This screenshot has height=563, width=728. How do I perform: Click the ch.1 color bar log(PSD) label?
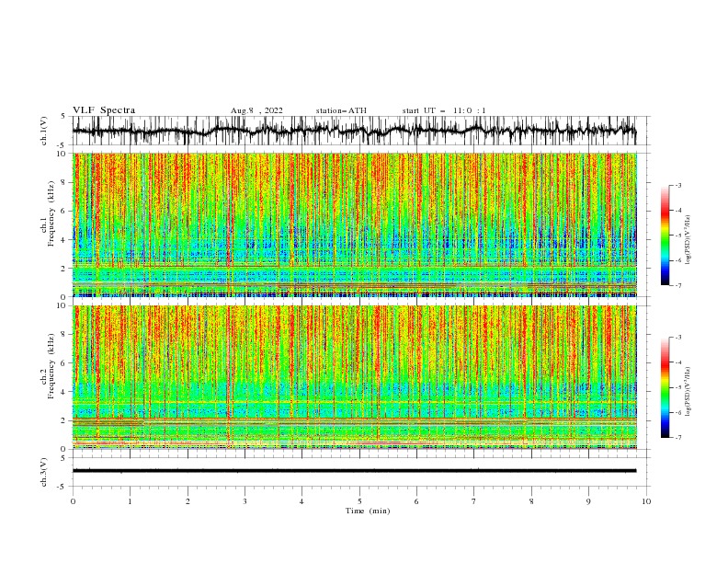pyautogui.click(x=688, y=240)
